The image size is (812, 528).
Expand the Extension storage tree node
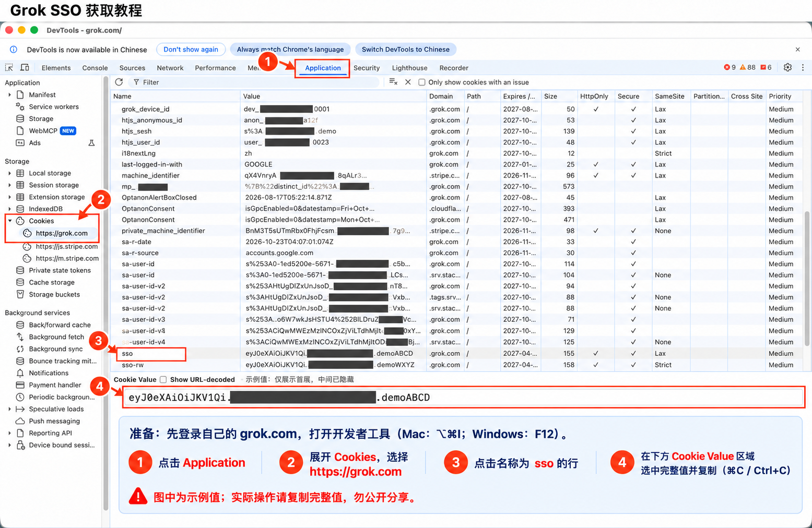(9, 197)
